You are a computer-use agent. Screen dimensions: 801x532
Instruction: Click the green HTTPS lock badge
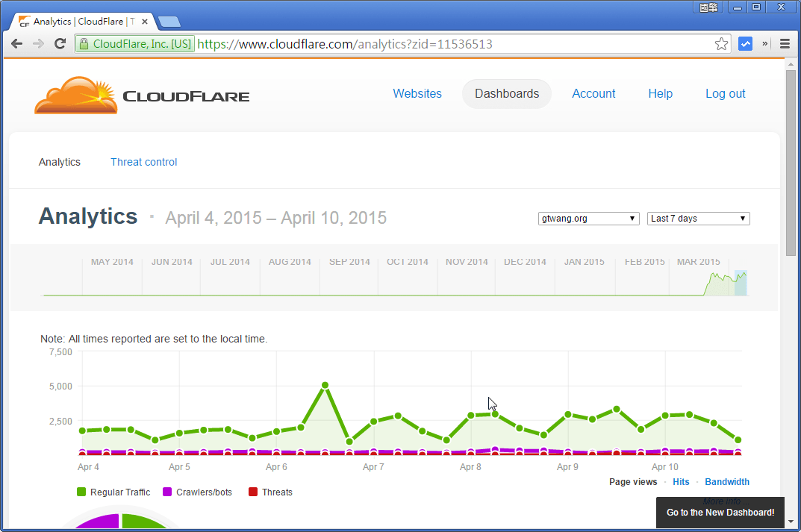click(x=84, y=43)
